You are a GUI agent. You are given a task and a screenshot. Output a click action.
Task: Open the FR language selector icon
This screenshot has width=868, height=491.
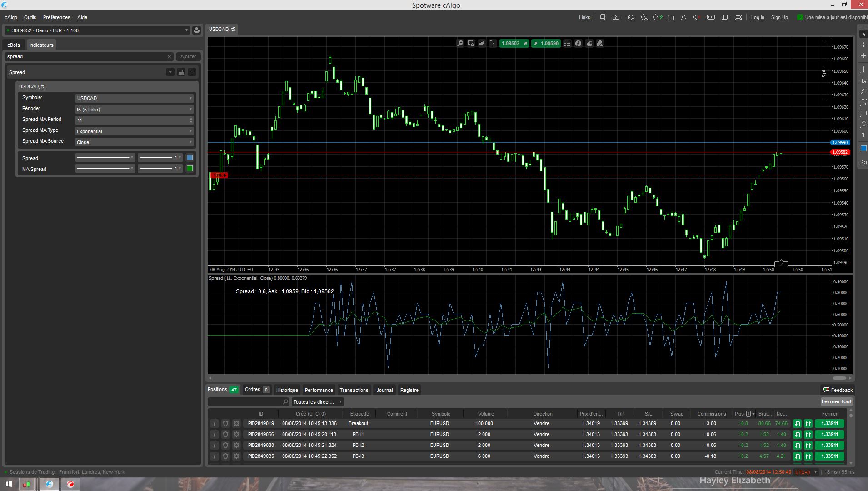point(711,17)
